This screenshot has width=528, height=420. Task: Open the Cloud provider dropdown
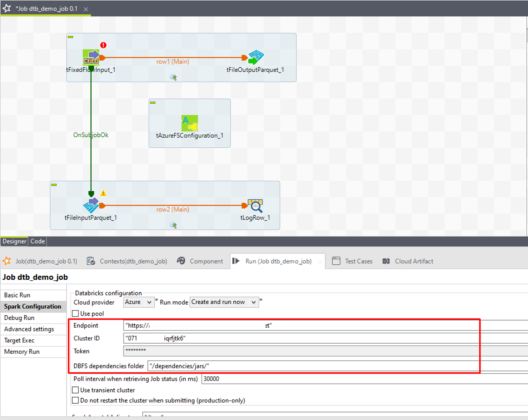point(139,302)
